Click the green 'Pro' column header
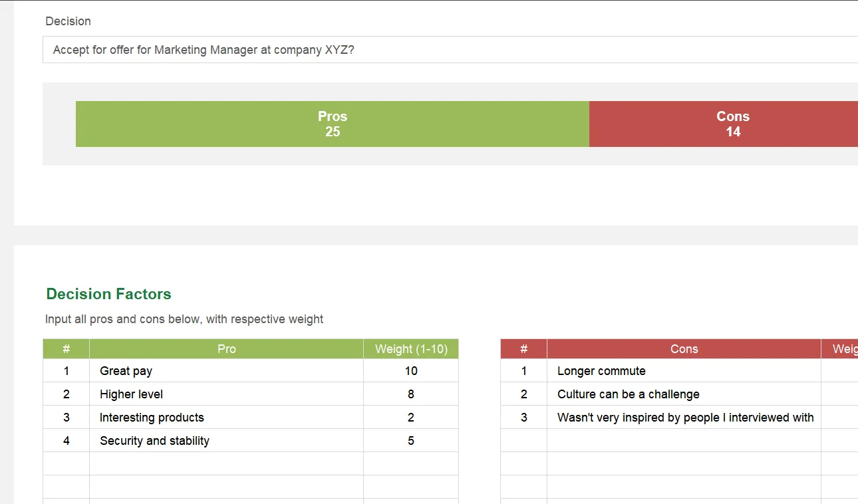The width and height of the screenshot is (858, 504). click(x=226, y=348)
